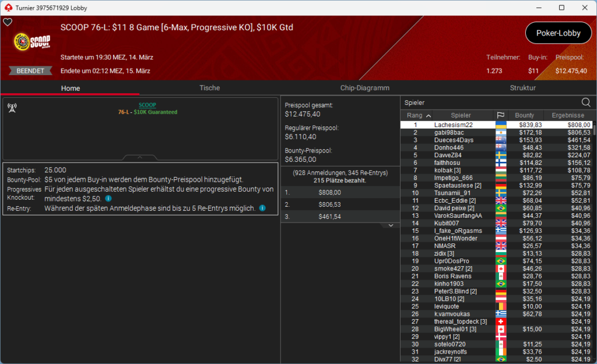Sort the list by the Bounty column
This screenshot has height=364, width=597.
point(525,115)
